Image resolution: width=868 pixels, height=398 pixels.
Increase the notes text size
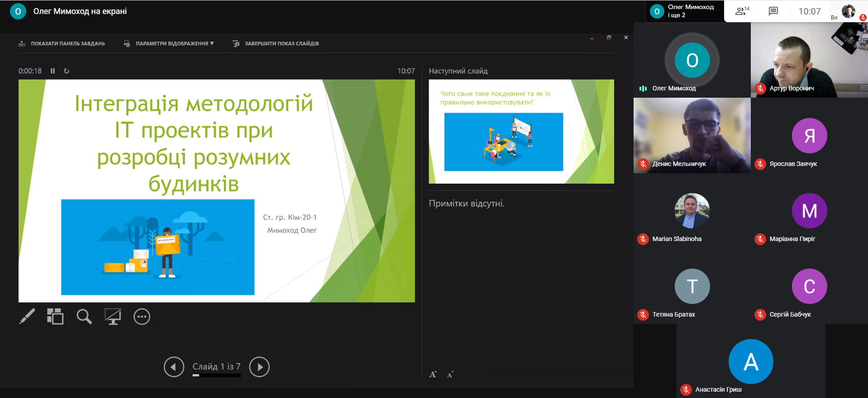tap(433, 374)
